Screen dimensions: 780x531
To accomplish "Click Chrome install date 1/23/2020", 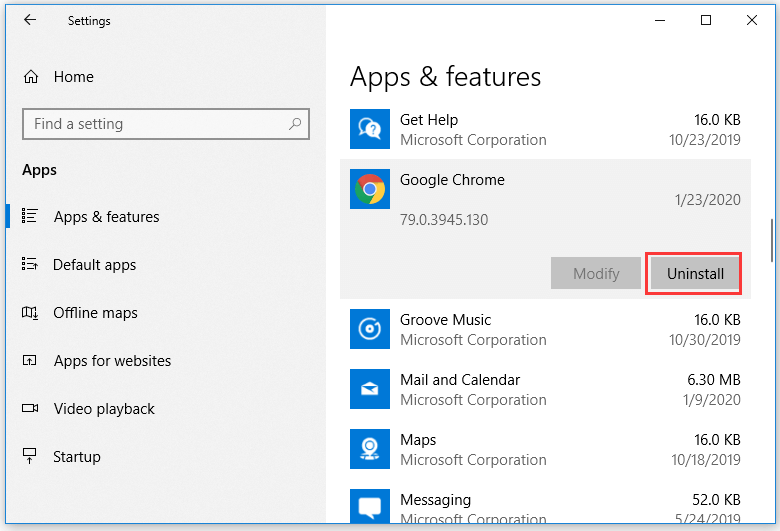I will [x=707, y=200].
